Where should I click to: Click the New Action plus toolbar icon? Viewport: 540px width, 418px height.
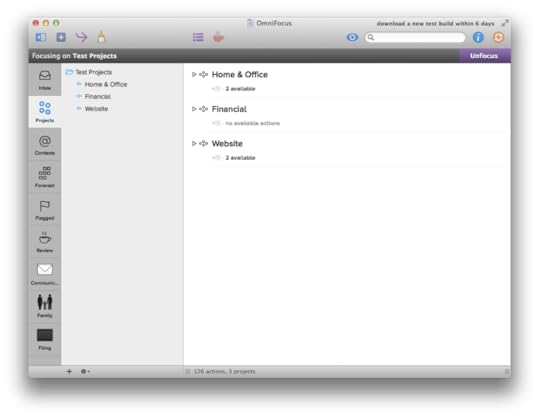(x=61, y=37)
